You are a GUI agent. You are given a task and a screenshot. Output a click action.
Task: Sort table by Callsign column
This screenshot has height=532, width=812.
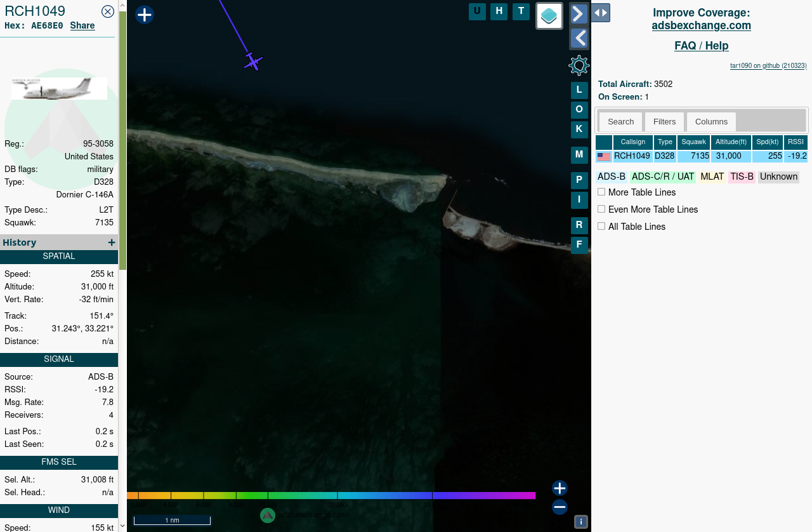tap(633, 142)
